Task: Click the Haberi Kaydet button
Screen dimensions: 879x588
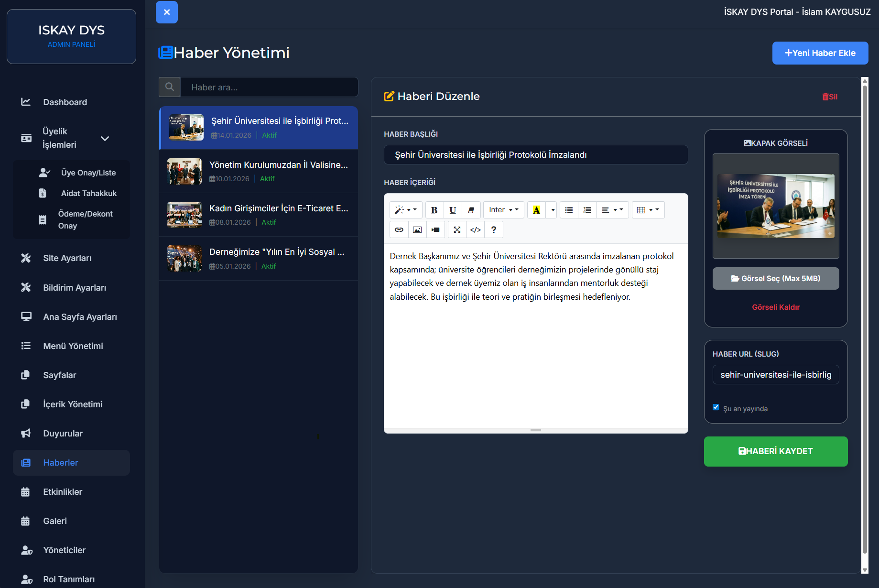Action: point(775,451)
